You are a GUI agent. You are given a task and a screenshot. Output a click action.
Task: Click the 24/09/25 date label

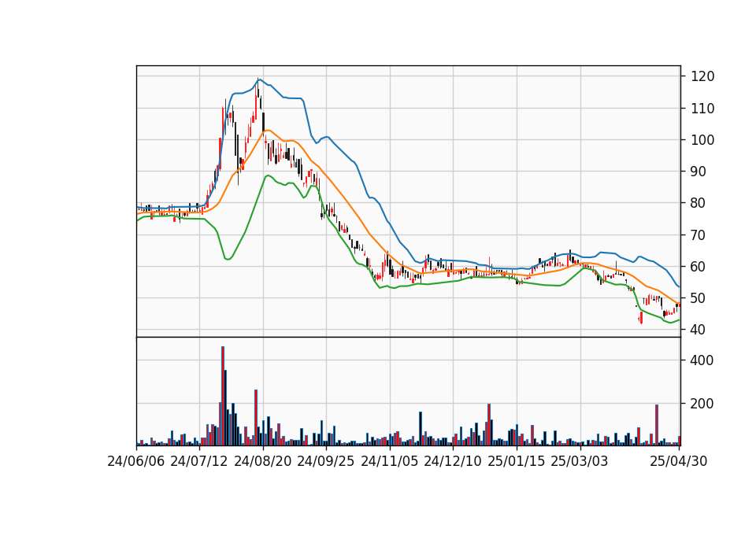pos(326,461)
